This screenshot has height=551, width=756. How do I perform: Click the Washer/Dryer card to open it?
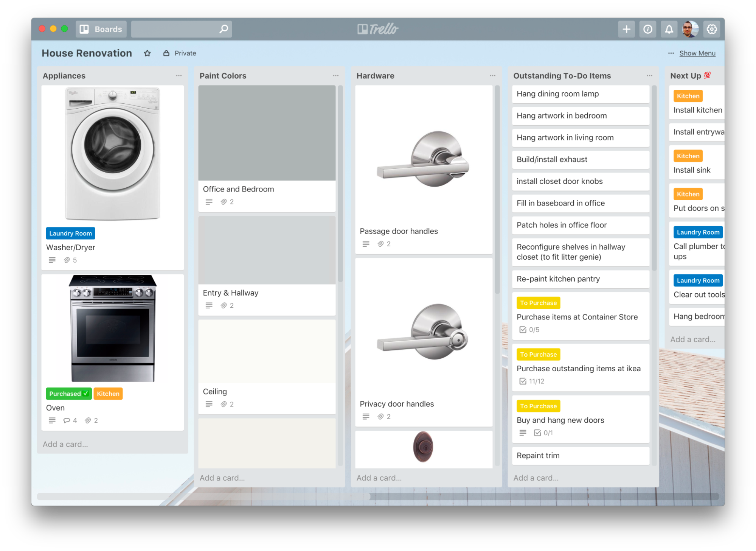[113, 246]
